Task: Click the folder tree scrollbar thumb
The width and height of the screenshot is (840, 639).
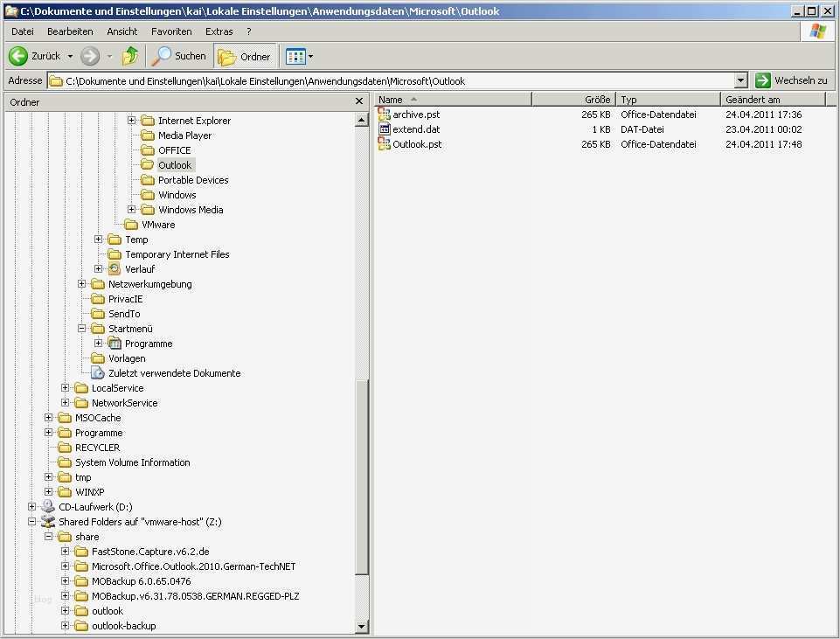Action: [x=362, y=476]
